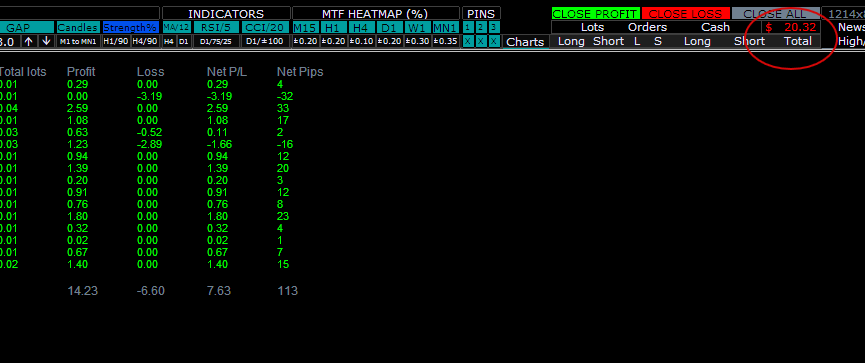The image size is (865, 363).
Task: Click the H1/90 strength setting
Action: [115, 41]
